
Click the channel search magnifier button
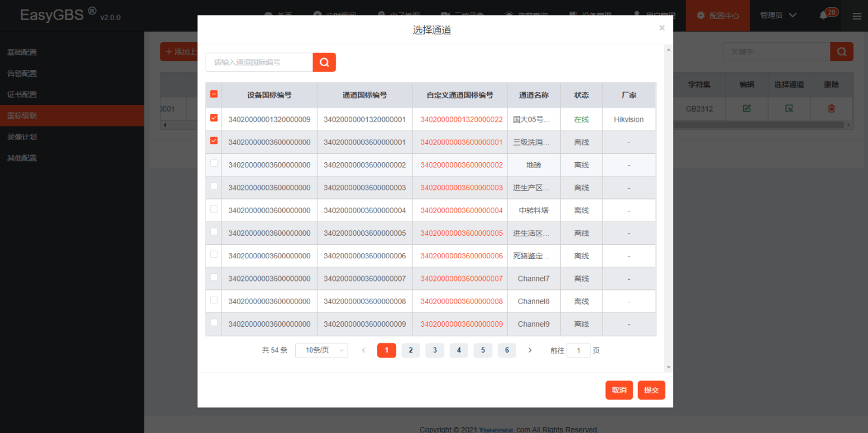[x=324, y=62]
